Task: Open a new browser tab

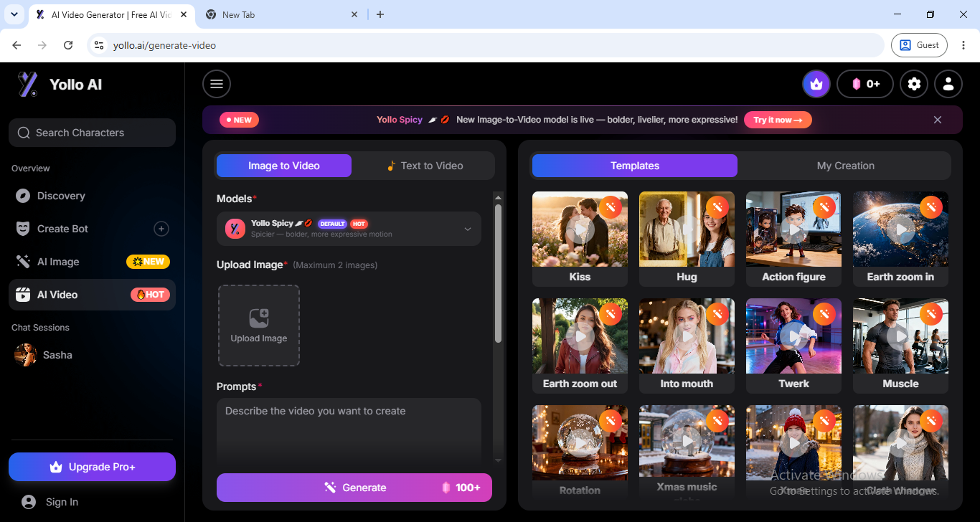Action: click(x=380, y=14)
